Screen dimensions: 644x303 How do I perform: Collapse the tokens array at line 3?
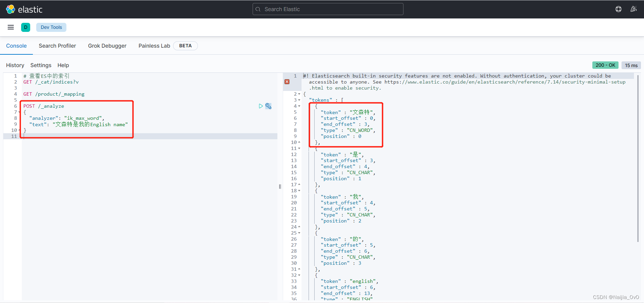coord(299,100)
